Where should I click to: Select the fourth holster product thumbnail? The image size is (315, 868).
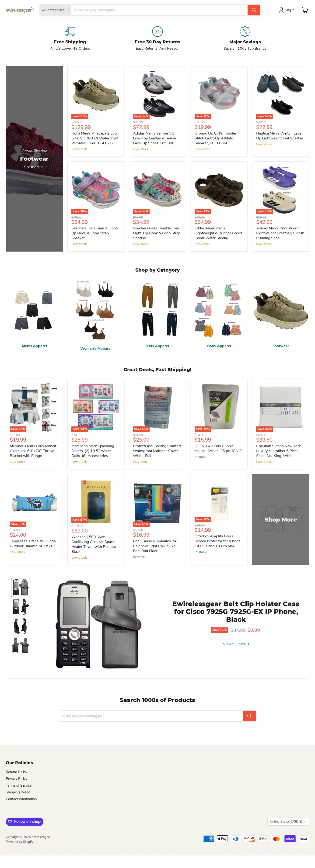pos(21,645)
